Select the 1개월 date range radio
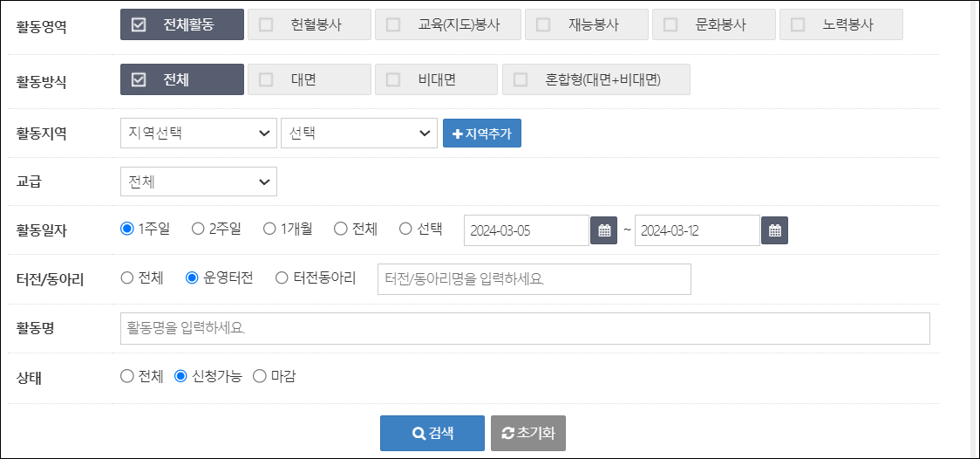Viewport: 980px width, 459px height. pos(269,229)
